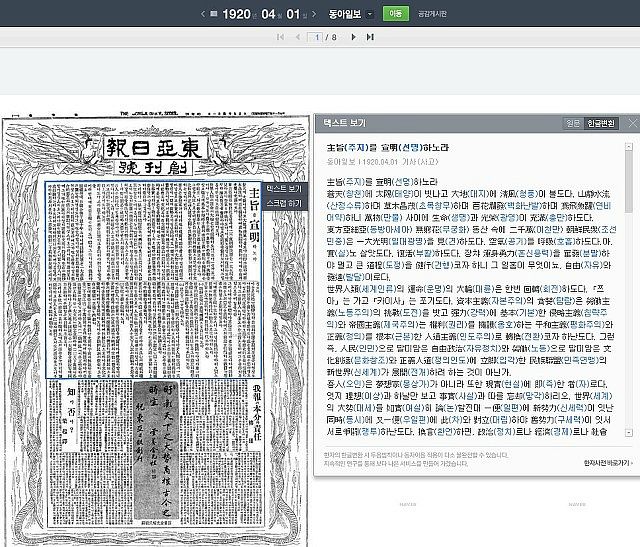Click 텍스트 보기 on the article overlay
The height and width of the screenshot is (547, 640).
pyautogui.click(x=284, y=188)
